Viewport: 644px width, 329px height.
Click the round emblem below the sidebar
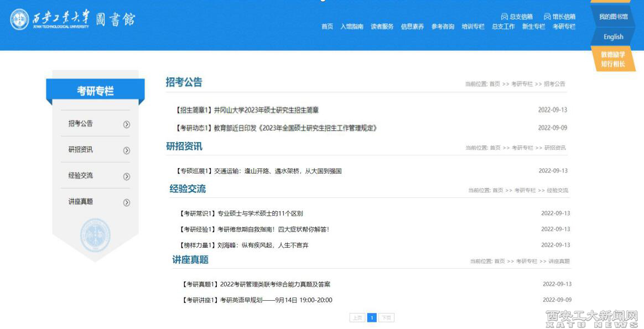(x=95, y=235)
